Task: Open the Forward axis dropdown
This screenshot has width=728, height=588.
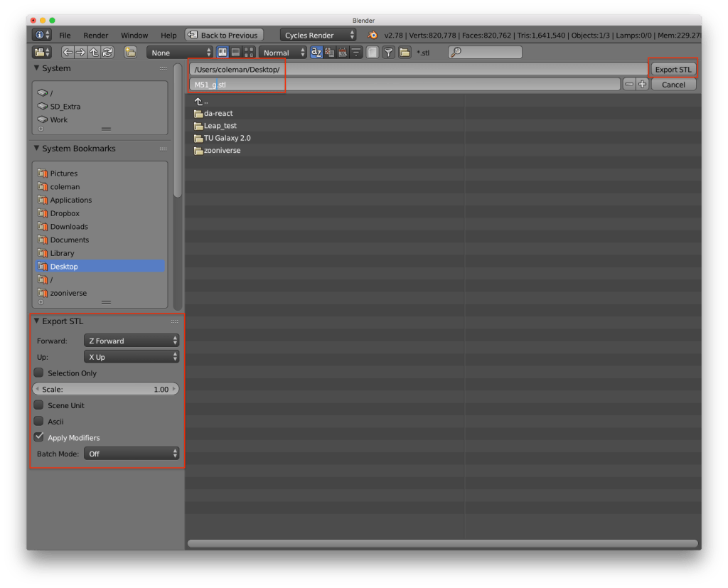Action: [x=132, y=341]
